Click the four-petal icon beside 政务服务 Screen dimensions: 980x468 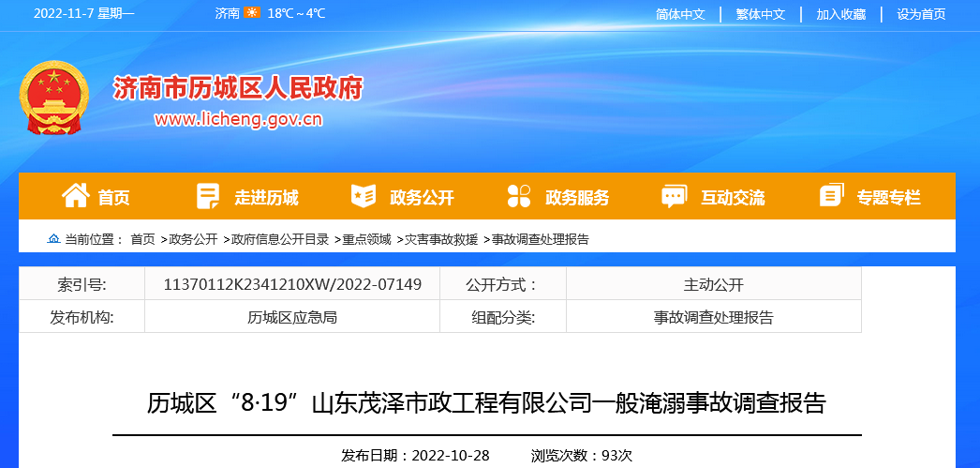tap(519, 196)
